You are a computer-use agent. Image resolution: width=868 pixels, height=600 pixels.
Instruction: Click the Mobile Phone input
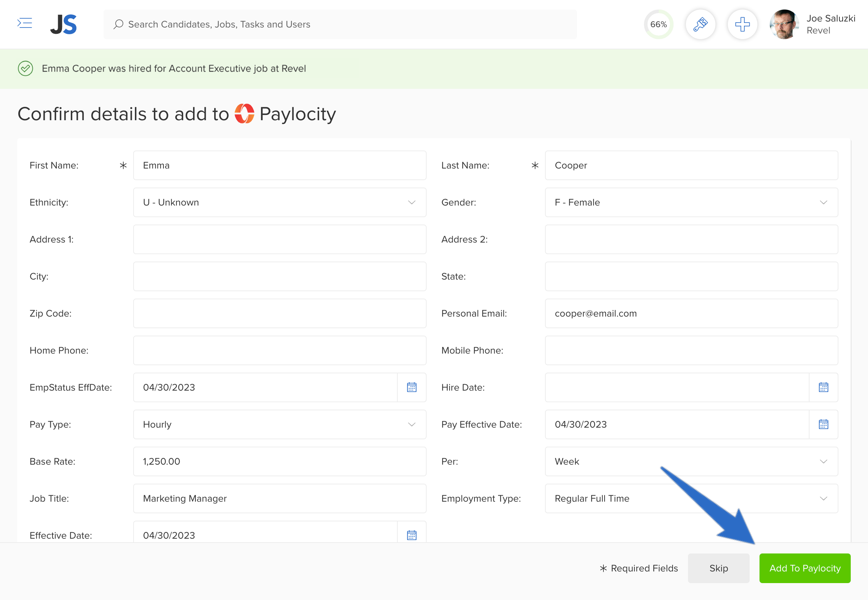(692, 350)
